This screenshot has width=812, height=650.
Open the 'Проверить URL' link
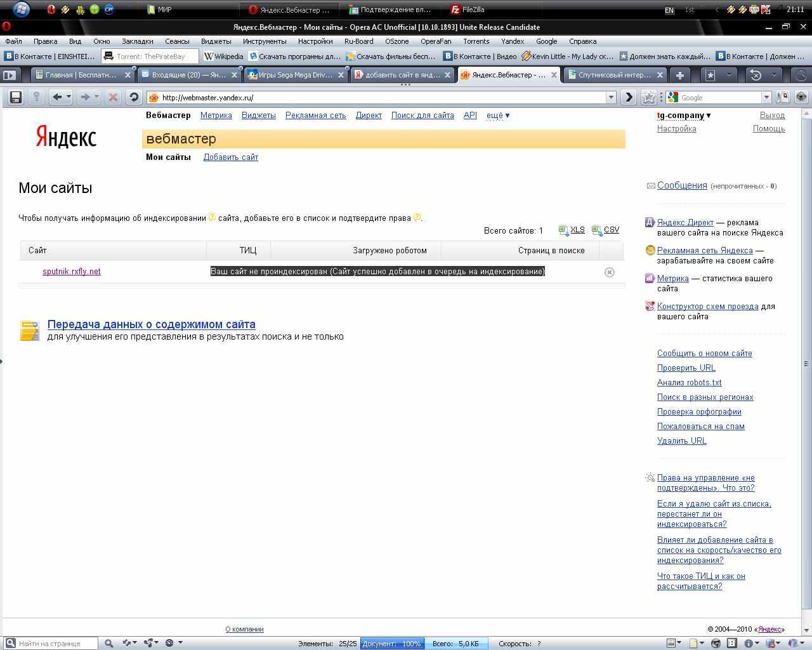tap(686, 368)
